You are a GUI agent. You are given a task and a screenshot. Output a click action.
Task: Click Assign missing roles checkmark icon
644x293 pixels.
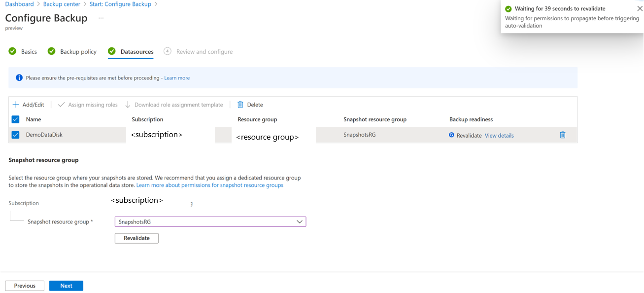62,105
